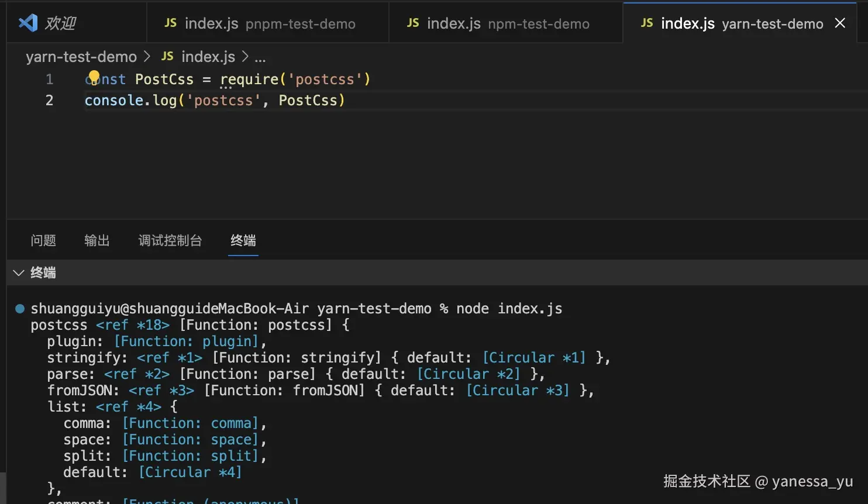Select the 终端 terminal panel tab

[243, 240]
